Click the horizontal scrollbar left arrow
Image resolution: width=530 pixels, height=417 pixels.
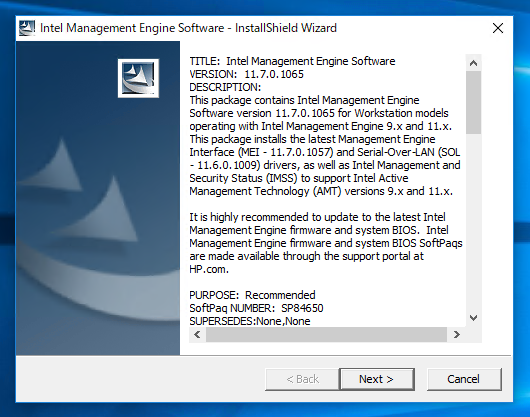point(197,335)
